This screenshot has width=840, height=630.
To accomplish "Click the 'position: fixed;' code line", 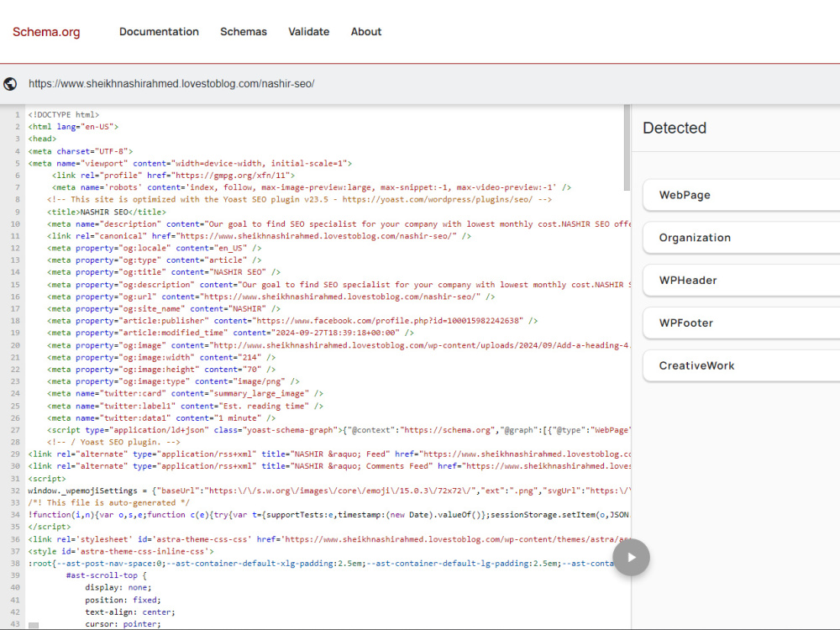I will coord(123,600).
